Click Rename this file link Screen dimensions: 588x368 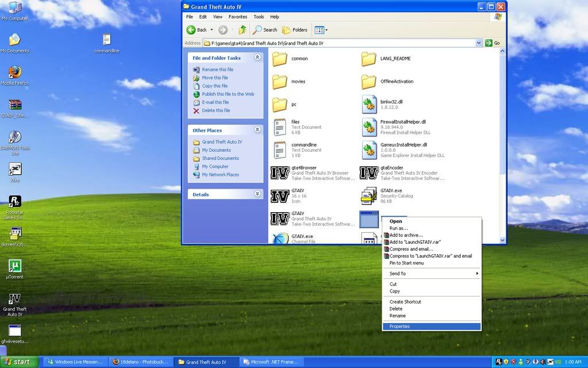(218, 70)
